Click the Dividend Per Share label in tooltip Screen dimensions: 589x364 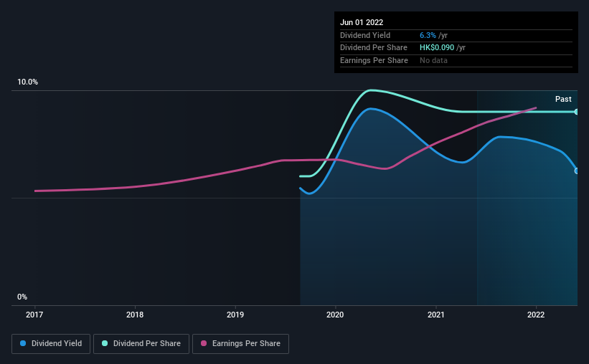pyautogui.click(x=373, y=48)
